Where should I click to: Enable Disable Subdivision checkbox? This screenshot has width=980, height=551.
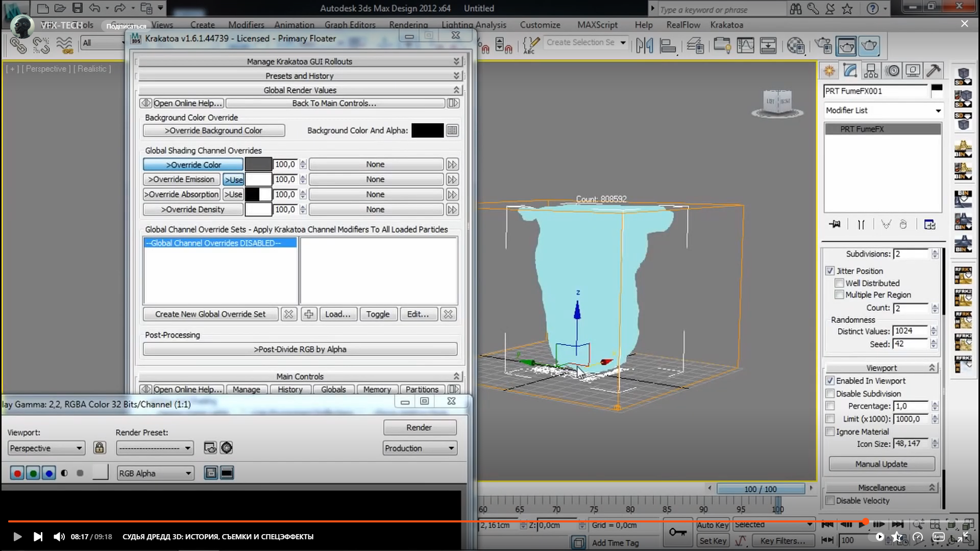tap(830, 394)
